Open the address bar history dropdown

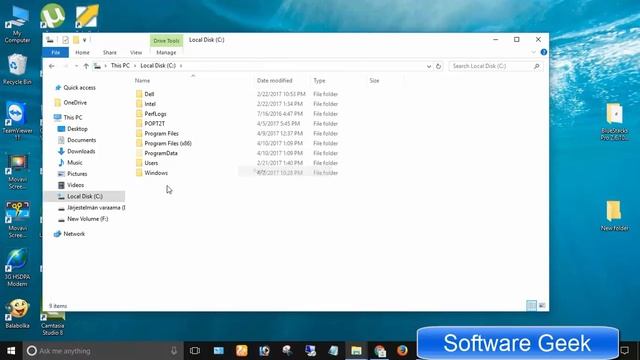pyautogui.click(x=429, y=66)
